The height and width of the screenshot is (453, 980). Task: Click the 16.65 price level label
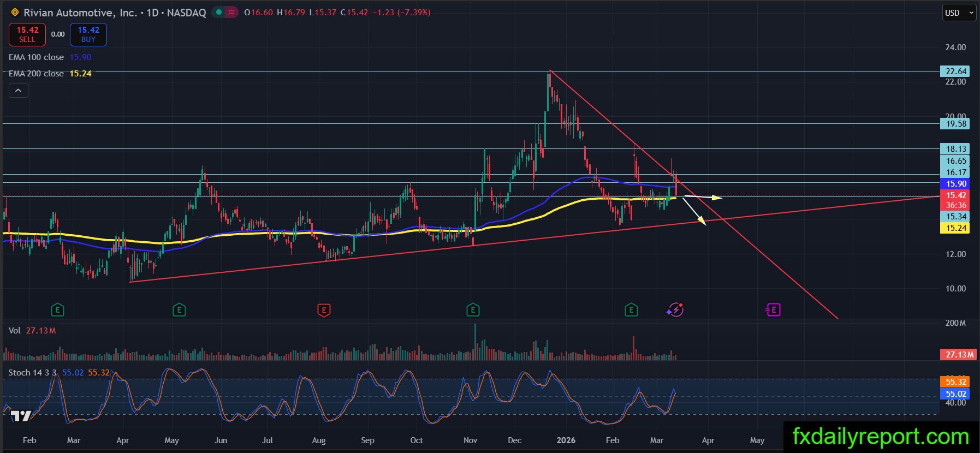click(x=956, y=161)
